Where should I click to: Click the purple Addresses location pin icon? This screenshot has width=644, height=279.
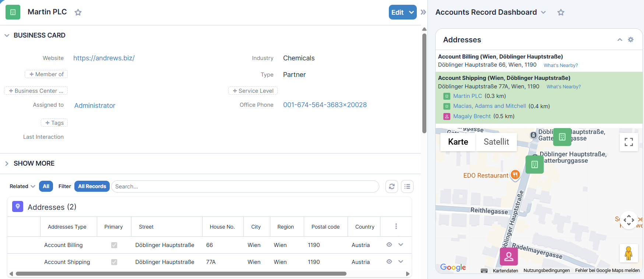pyautogui.click(x=18, y=206)
